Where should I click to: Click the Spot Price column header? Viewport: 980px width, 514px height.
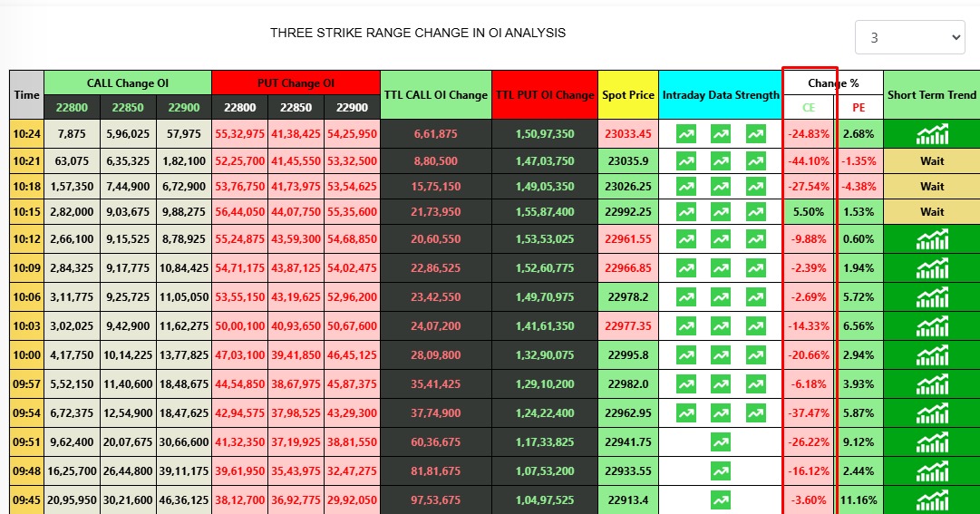coord(628,95)
